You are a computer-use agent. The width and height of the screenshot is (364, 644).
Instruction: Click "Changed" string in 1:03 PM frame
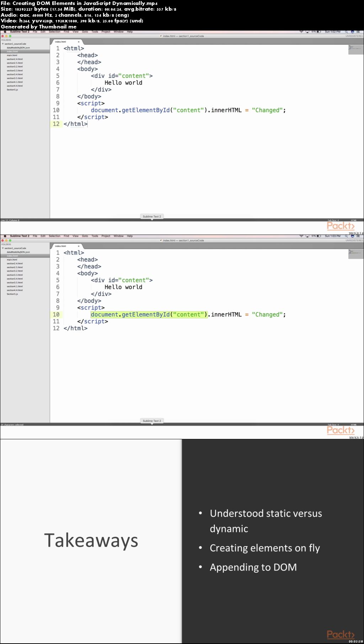point(267,315)
